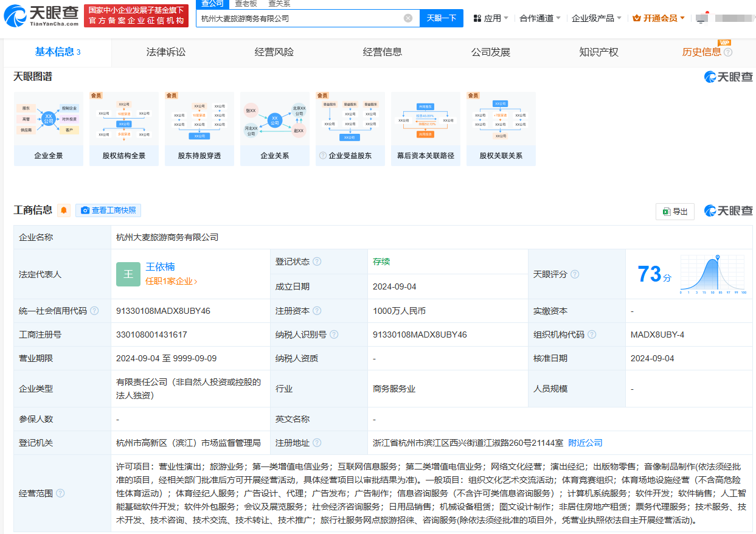The width and height of the screenshot is (756, 534).
Task: Open the 经营风险 tab
Action: [x=274, y=52]
